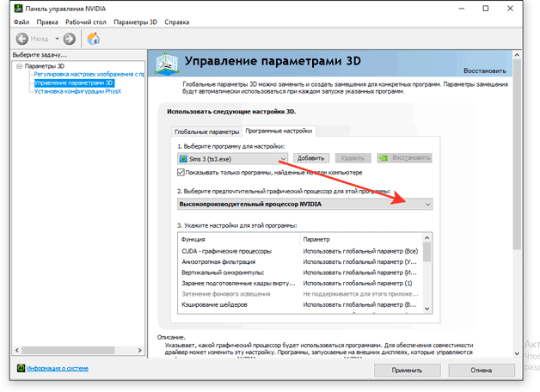Click the system information icon at bottom left
The width and height of the screenshot is (540, 392).
point(21,368)
